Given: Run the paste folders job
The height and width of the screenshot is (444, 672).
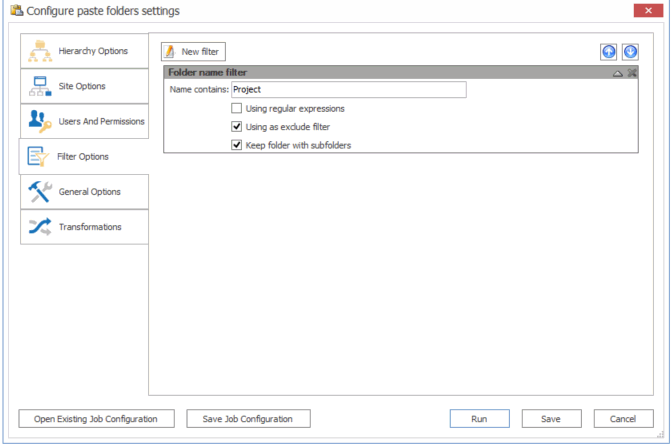Looking at the screenshot, I should coord(480,419).
